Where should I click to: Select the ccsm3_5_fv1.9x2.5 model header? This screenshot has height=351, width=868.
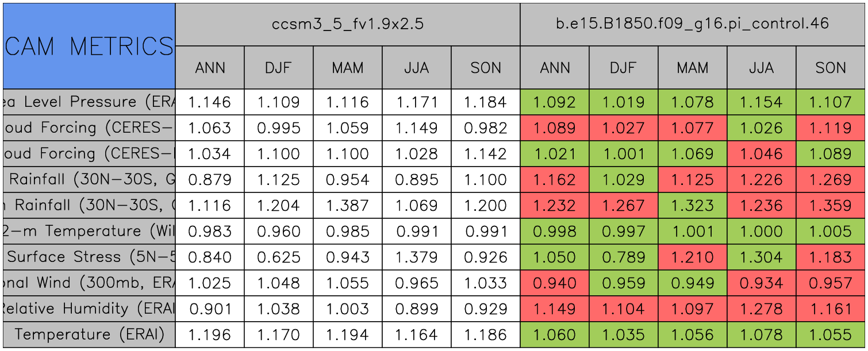pos(347,24)
